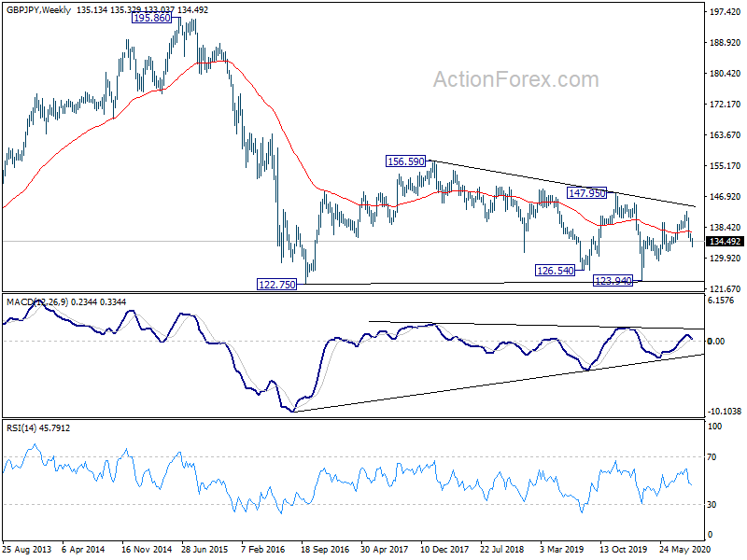This screenshot has height=560, width=747.
Task: Click the 172.170 price axis value
Action: (725, 104)
